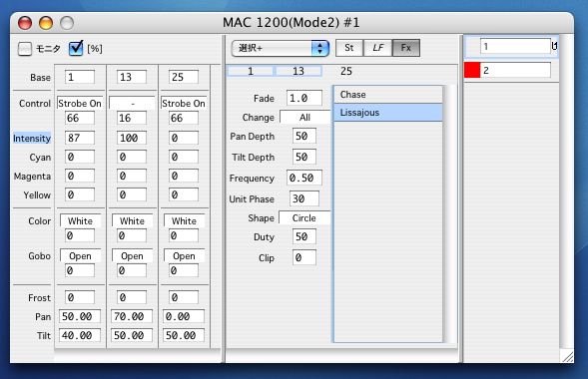The image size is (588, 379).
Task: Edit first column Cyan field
Action: (x=80, y=157)
